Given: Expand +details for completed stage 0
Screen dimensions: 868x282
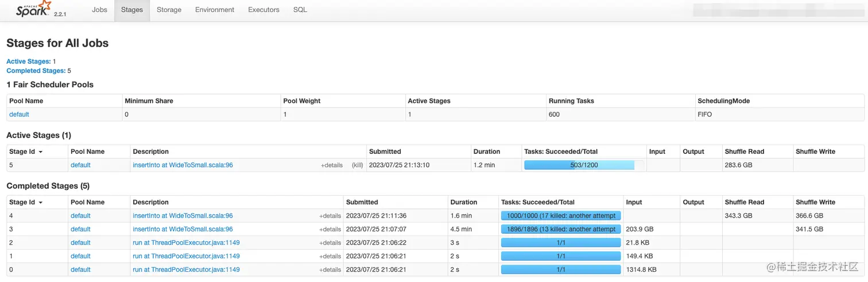Looking at the screenshot, I should click(x=330, y=269).
